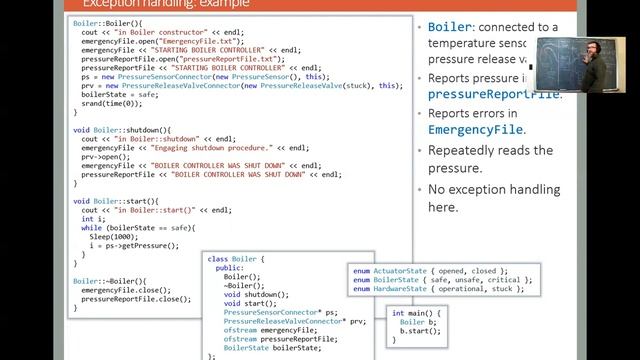
Task: Click the blue "EmergencyFile." bullet text
Action: tap(477, 130)
